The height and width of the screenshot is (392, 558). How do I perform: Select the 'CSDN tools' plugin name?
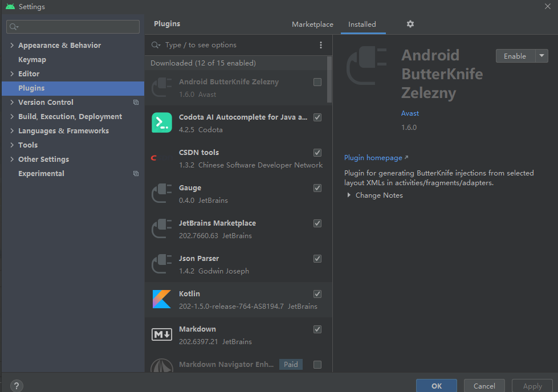(x=199, y=152)
